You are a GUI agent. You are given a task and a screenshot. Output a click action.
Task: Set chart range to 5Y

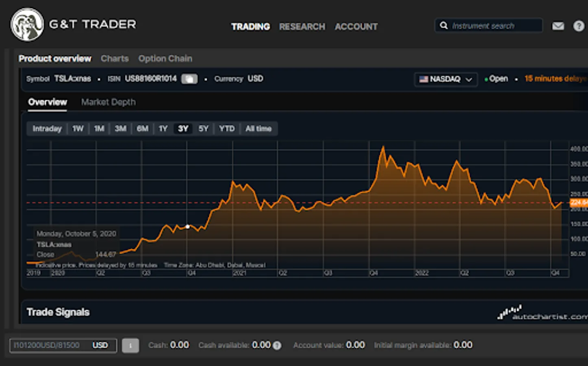(203, 129)
